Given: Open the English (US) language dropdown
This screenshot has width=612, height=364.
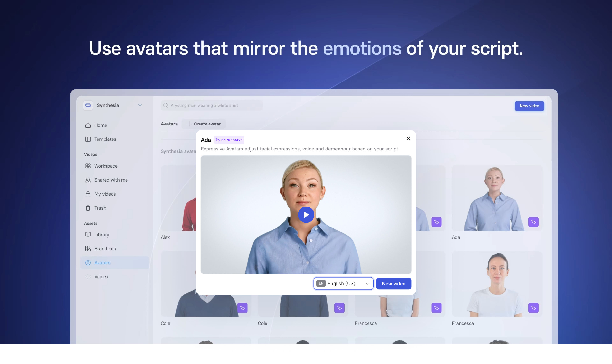Looking at the screenshot, I should (343, 283).
